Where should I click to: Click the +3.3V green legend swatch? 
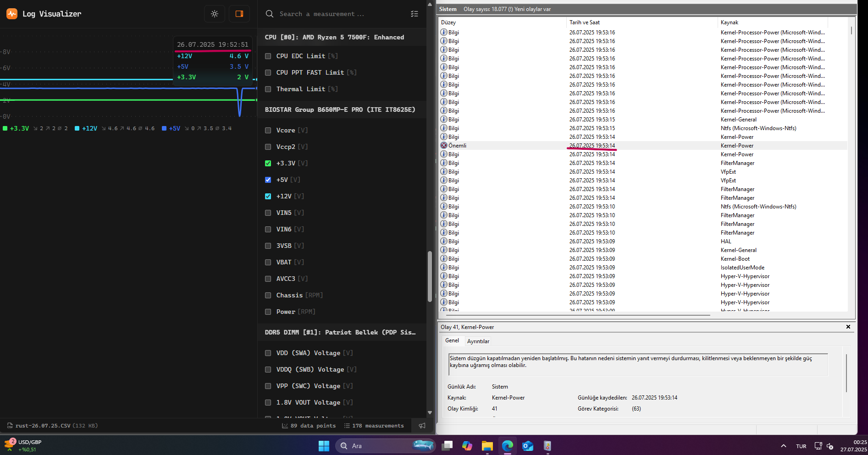tap(5, 128)
